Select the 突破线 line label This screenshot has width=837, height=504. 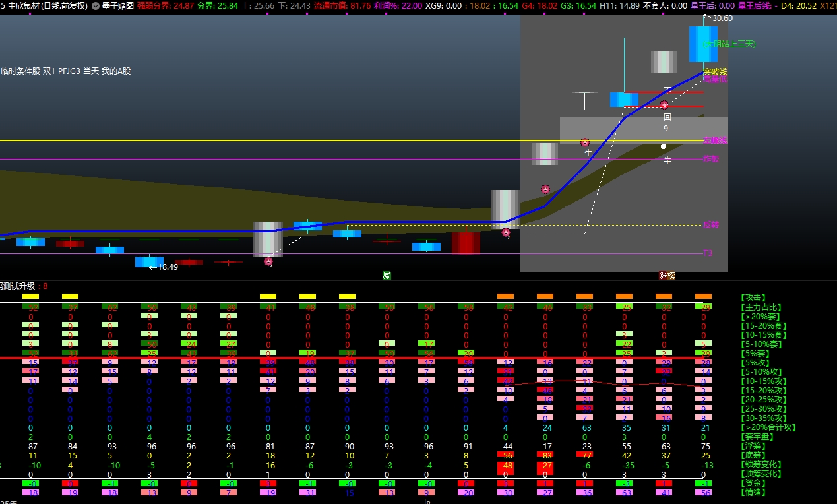tap(715, 71)
